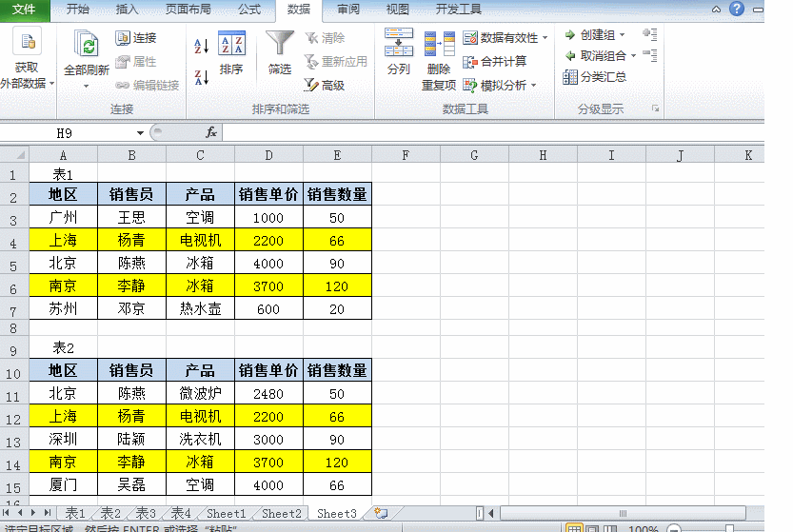Viewport: 793px width, 532px height.
Task: Expand Group (创建组) dropdown arrow
Action: (x=622, y=35)
